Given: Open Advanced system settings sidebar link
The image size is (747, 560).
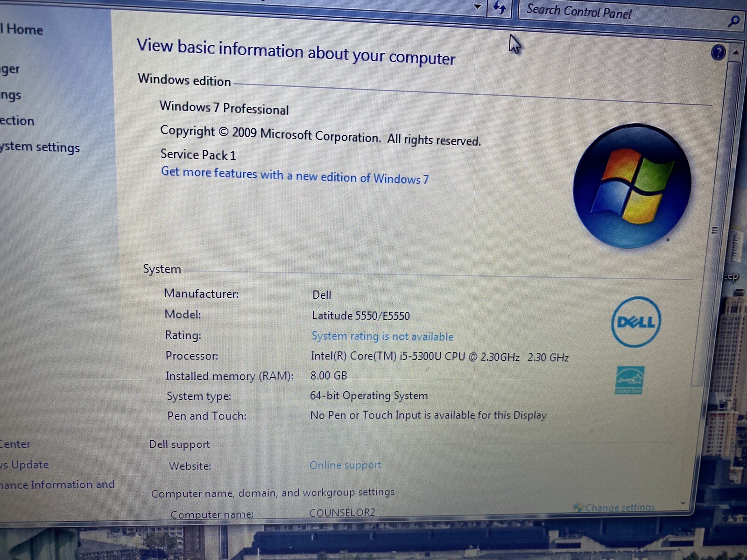Looking at the screenshot, I should 40,147.
